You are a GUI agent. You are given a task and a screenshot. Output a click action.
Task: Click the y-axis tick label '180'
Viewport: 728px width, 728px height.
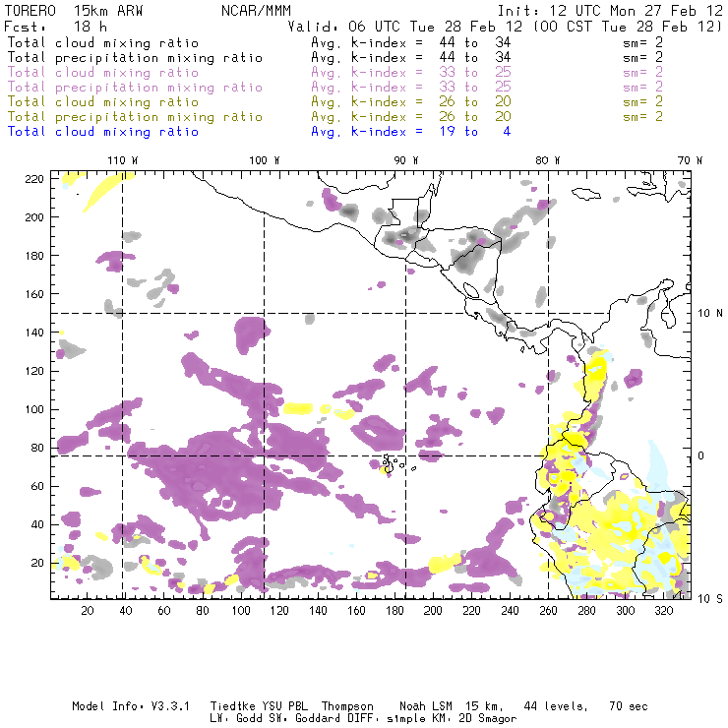click(33, 256)
